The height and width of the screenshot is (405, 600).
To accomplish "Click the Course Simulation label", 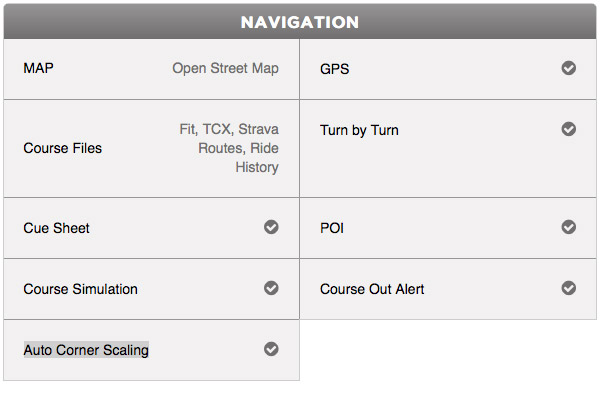I will click(80, 289).
